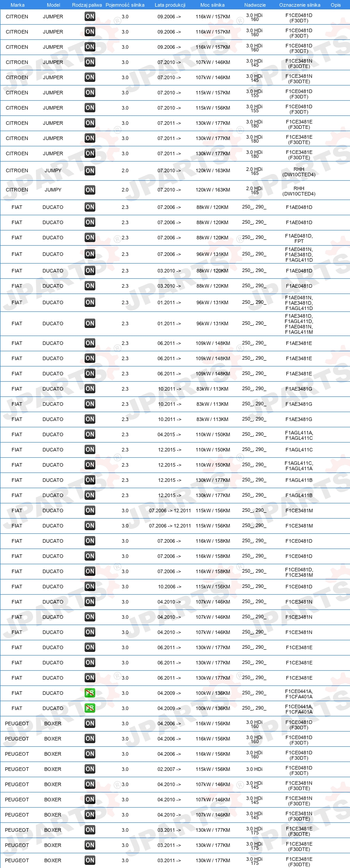
Task: Click '96kW / 131KM' in the 07.2006 Ducato row
Action: tap(212, 254)
